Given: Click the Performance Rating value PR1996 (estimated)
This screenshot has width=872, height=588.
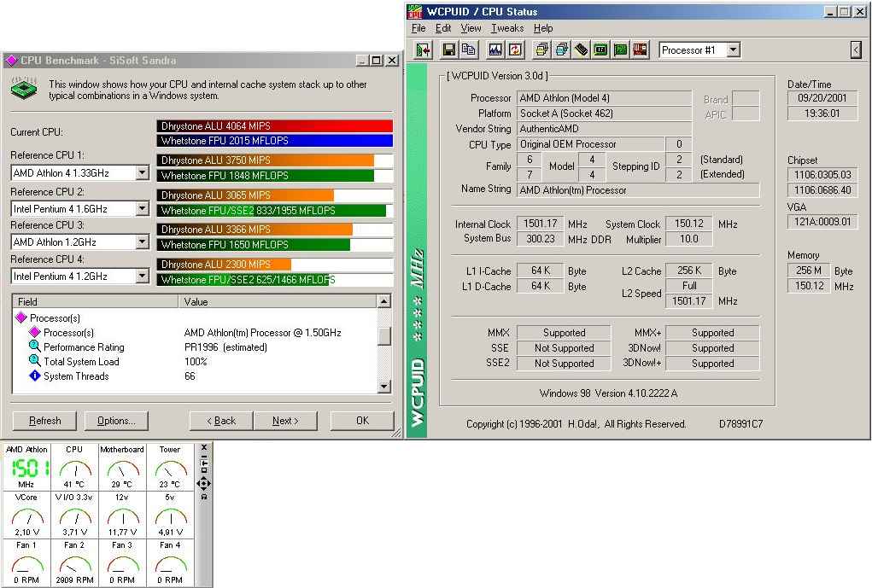Looking at the screenshot, I should pyautogui.click(x=225, y=346).
